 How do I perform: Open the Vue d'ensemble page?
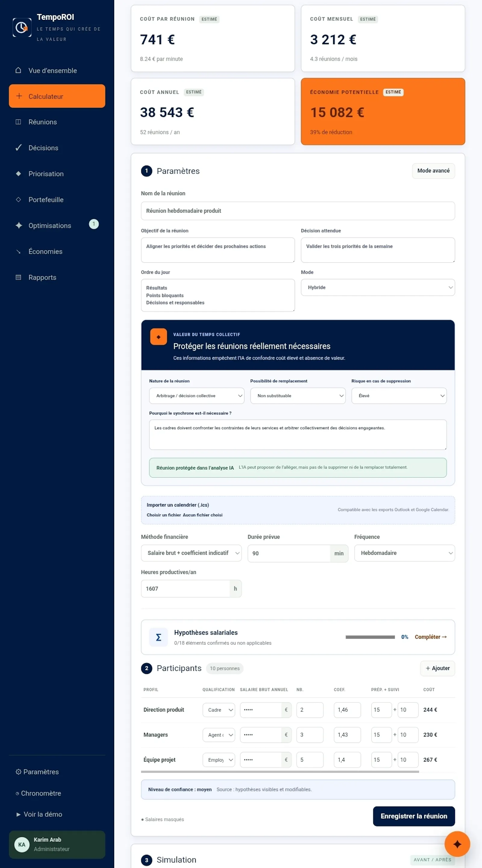(x=57, y=71)
